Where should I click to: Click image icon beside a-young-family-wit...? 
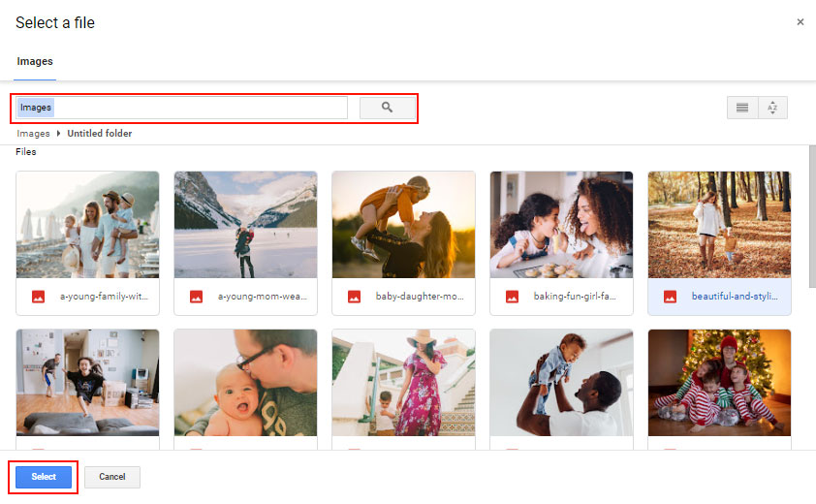[38, 297]
